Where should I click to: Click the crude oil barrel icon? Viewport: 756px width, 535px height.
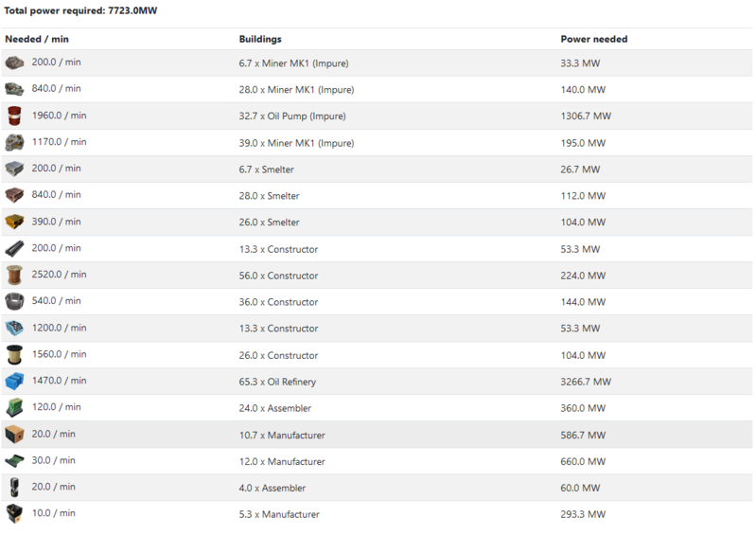click(x=14, y=116)
